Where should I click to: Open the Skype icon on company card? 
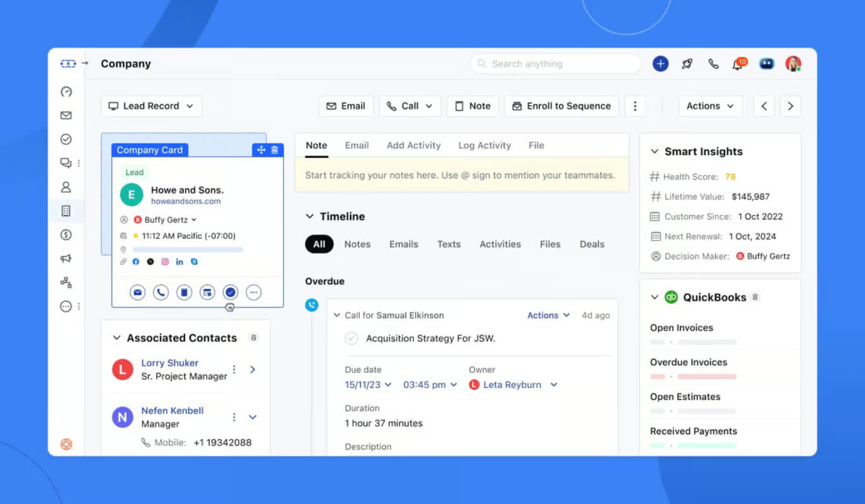click(x=194, y=261)
